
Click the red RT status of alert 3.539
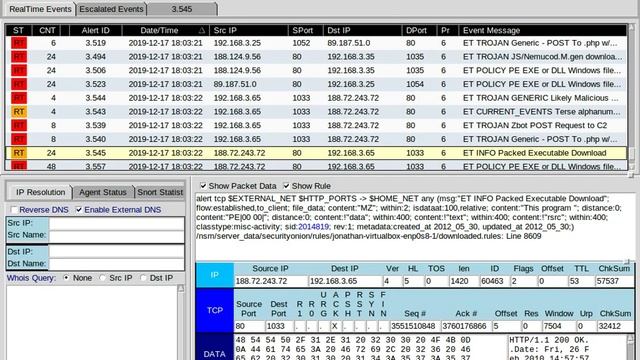[x=18, y=125]
